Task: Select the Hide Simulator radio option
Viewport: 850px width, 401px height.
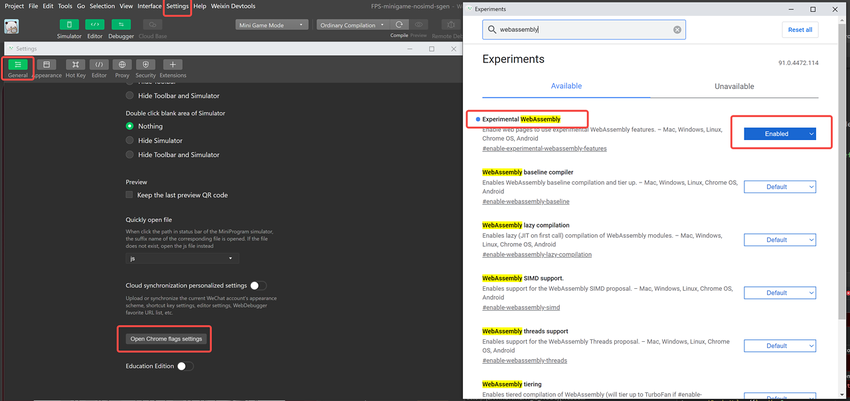Action: [130, 141]
